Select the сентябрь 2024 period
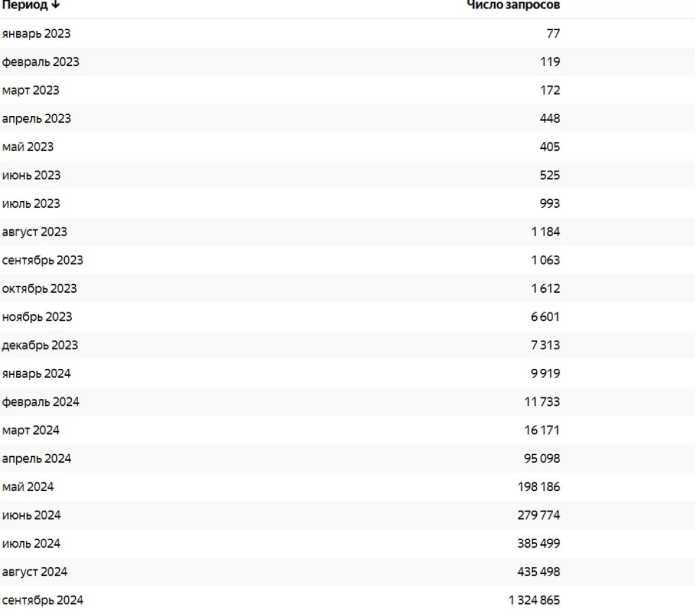 tap(43, 600)
